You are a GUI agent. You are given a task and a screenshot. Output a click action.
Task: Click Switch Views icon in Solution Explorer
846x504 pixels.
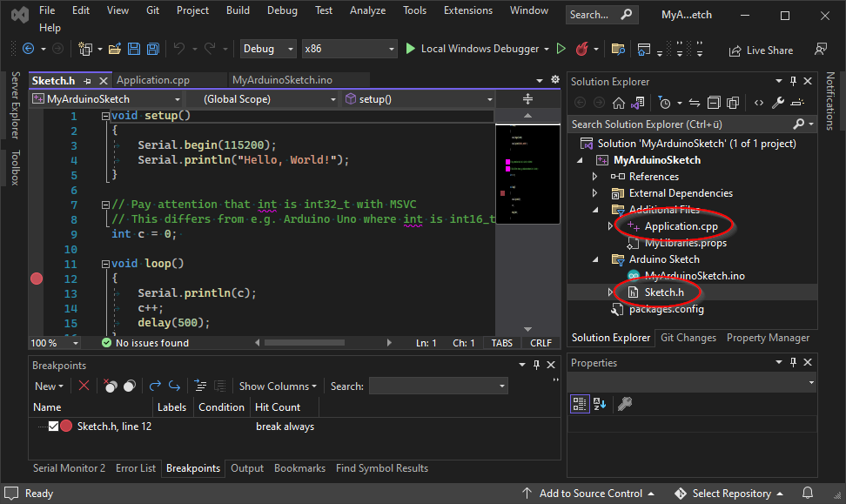coord(638,103)
